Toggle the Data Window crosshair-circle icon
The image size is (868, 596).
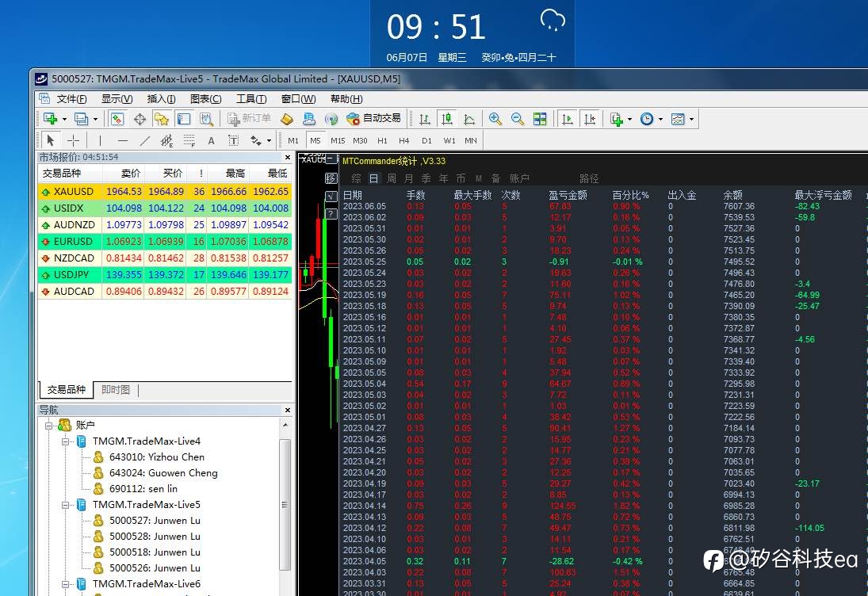pyautogui.click(x=140, y=118)
